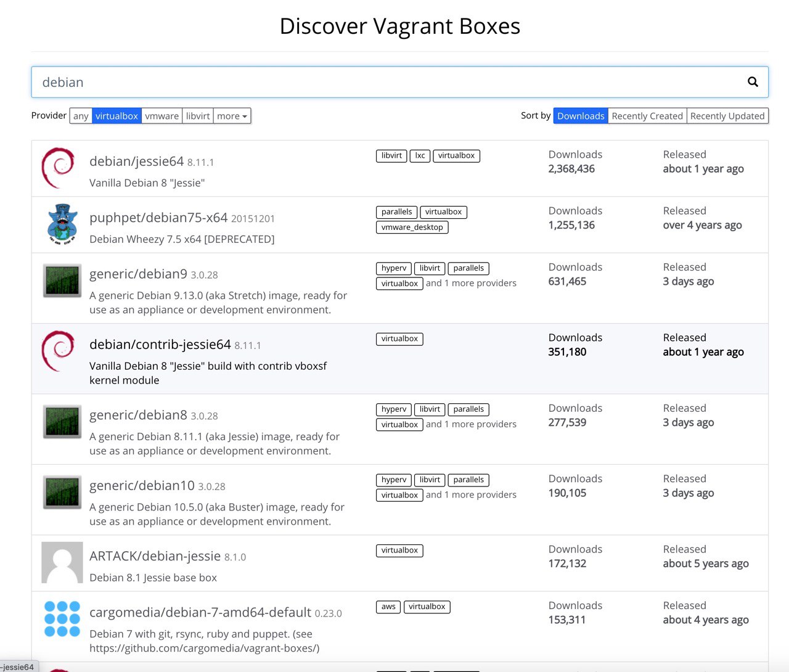Click the generic/debian8 terminal avatar

coord(62,422)
